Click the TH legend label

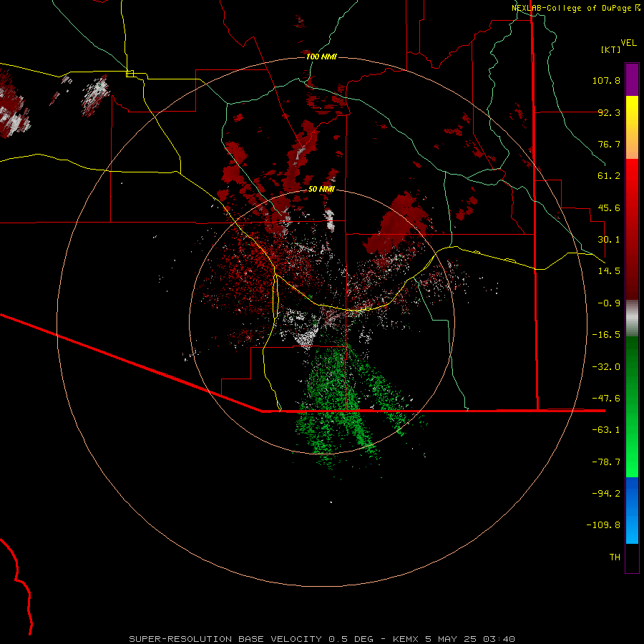pyautogui.click(x=615, y=557)
